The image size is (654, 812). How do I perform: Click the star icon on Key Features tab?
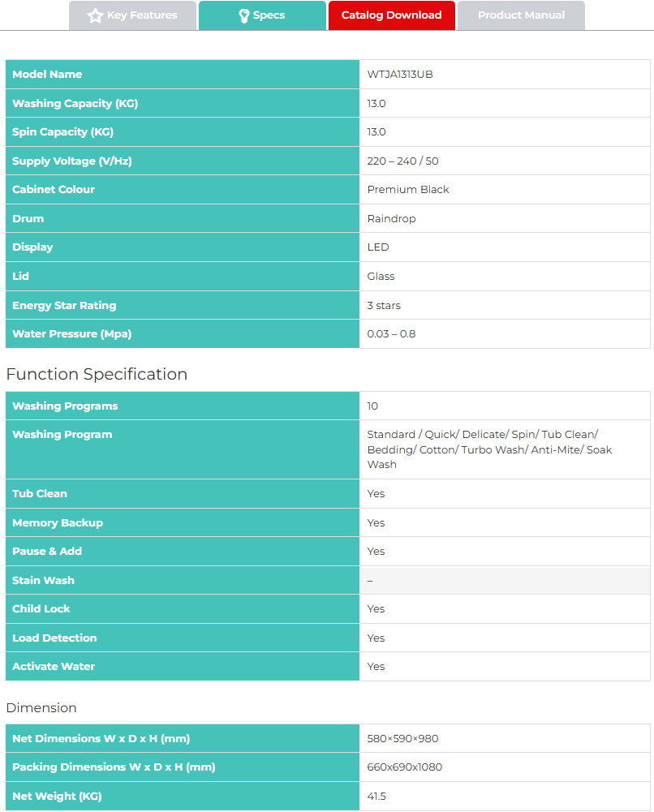[95, 15]
